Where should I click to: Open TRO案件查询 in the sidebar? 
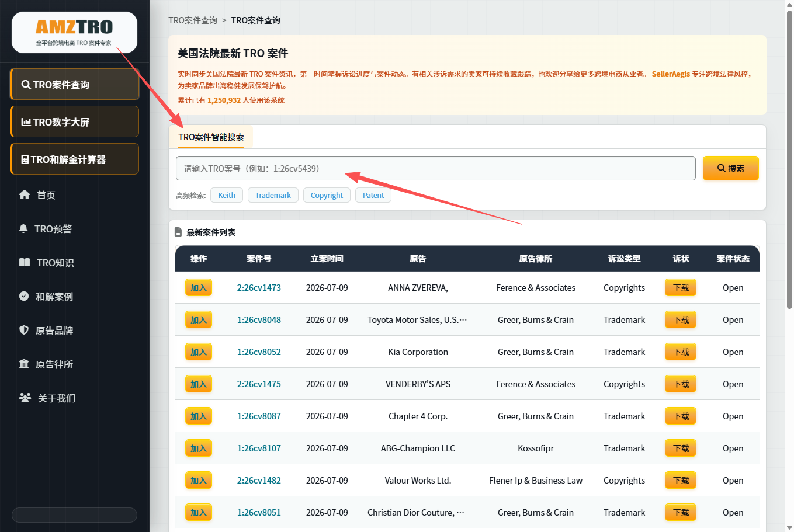(x=75, y=85)
